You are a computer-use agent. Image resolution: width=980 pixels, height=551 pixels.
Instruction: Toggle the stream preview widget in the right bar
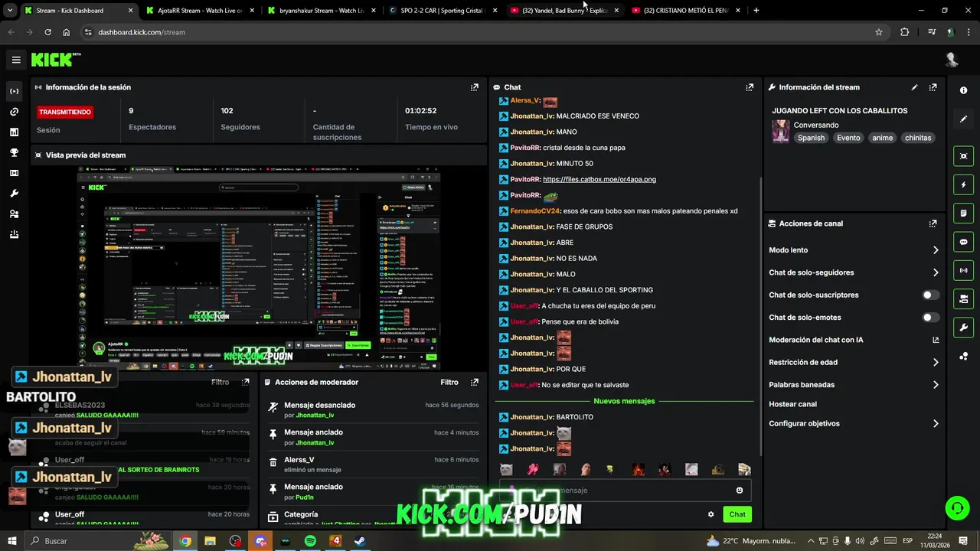pyautogui.click(x=963, y=156)
